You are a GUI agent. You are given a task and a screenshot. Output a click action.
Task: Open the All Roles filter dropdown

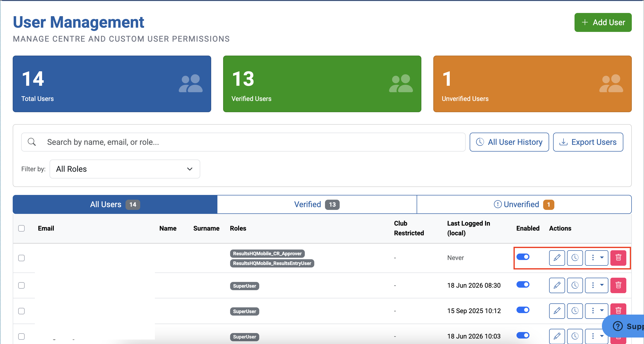(125, 169)
